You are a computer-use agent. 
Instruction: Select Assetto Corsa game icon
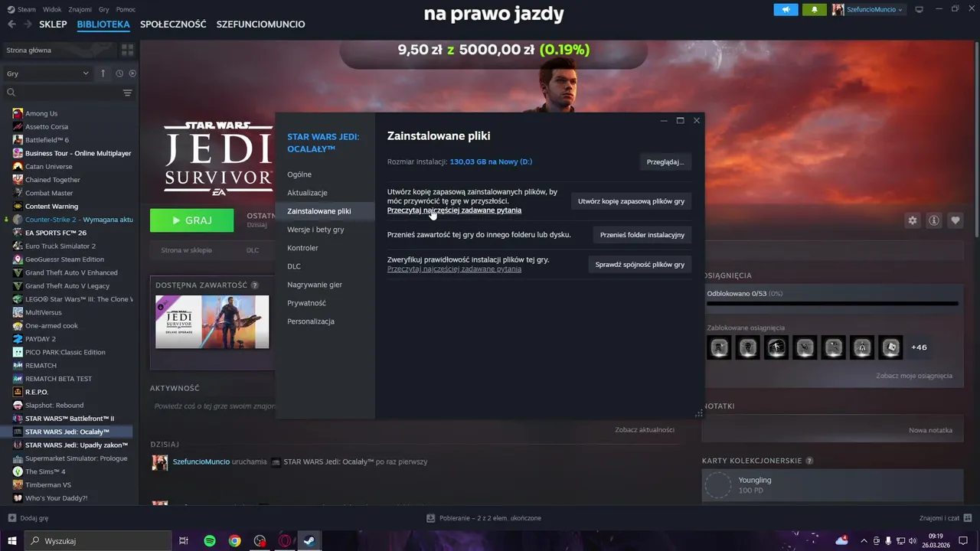pos(18,126)
